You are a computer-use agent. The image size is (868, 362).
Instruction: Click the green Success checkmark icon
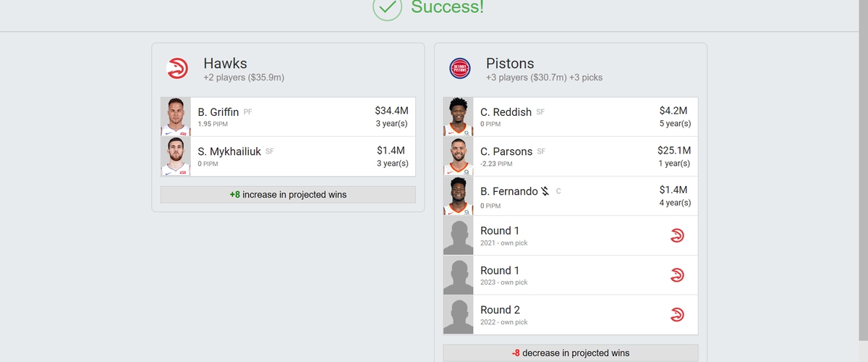tap(387, 7)
